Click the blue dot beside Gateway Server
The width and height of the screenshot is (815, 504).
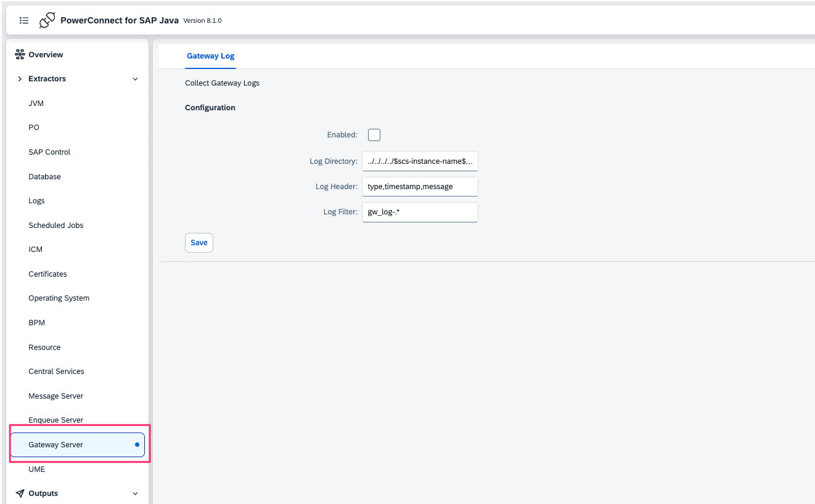(x=137, y=445)
